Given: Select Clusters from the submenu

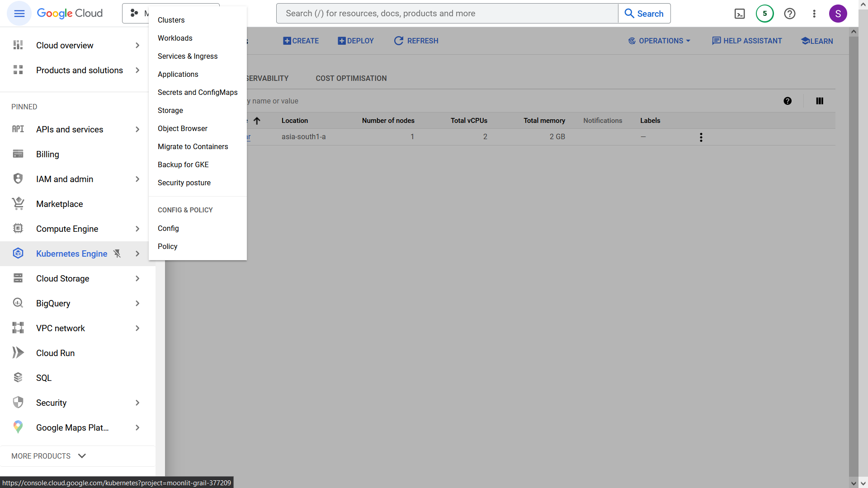Looking at the screenshot, I should pos(198,20).
